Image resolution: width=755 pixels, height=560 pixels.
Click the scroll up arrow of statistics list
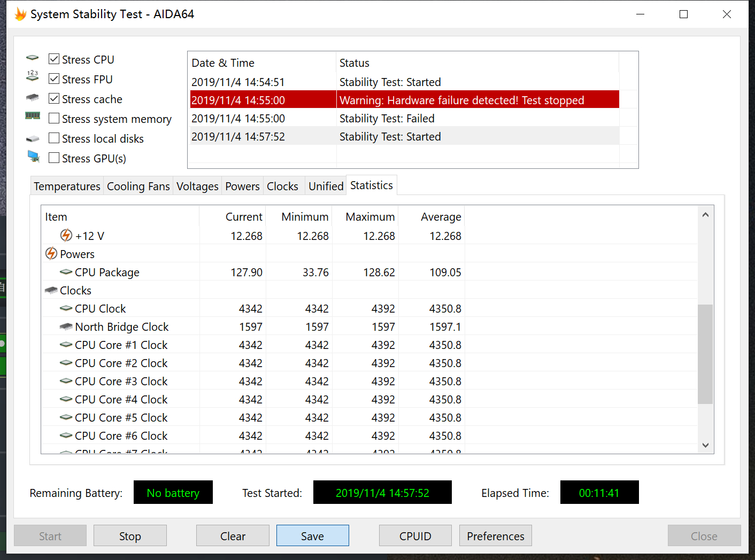coord(705,215)
